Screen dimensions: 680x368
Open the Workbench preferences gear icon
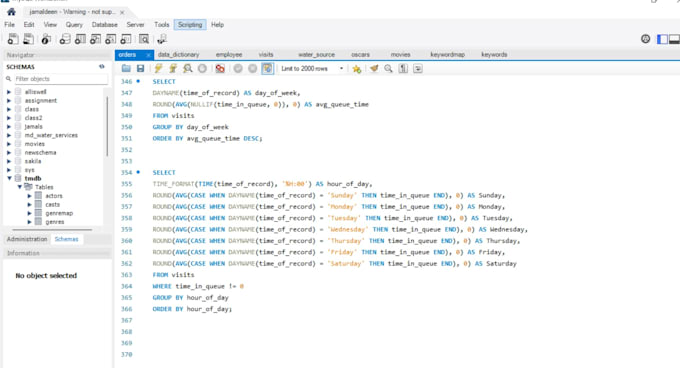coord(645,39)
